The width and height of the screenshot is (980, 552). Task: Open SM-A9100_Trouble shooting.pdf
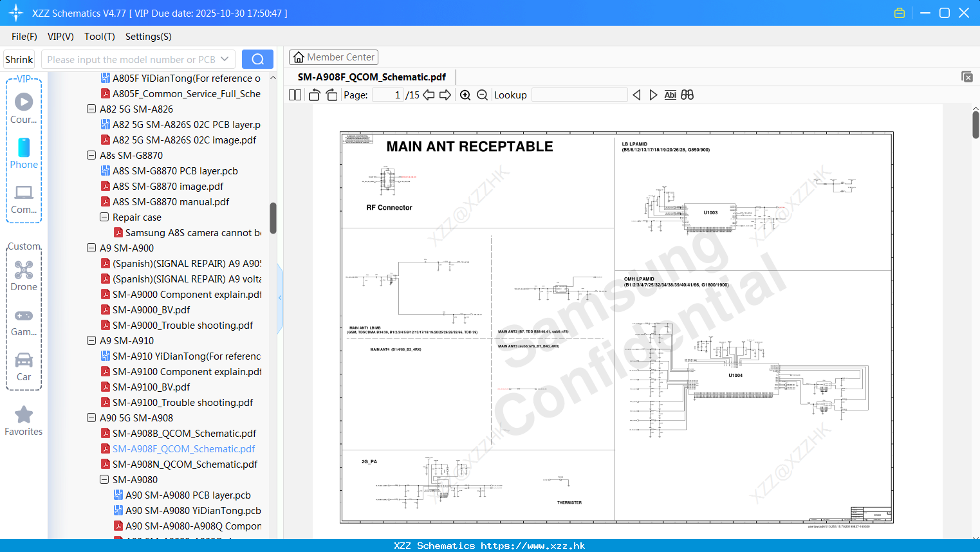[177, 402]
